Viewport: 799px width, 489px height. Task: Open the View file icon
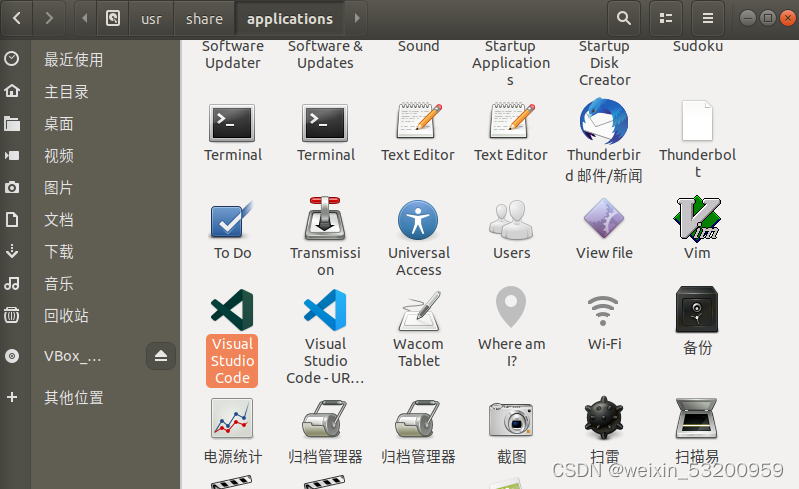tap(604, 219)
